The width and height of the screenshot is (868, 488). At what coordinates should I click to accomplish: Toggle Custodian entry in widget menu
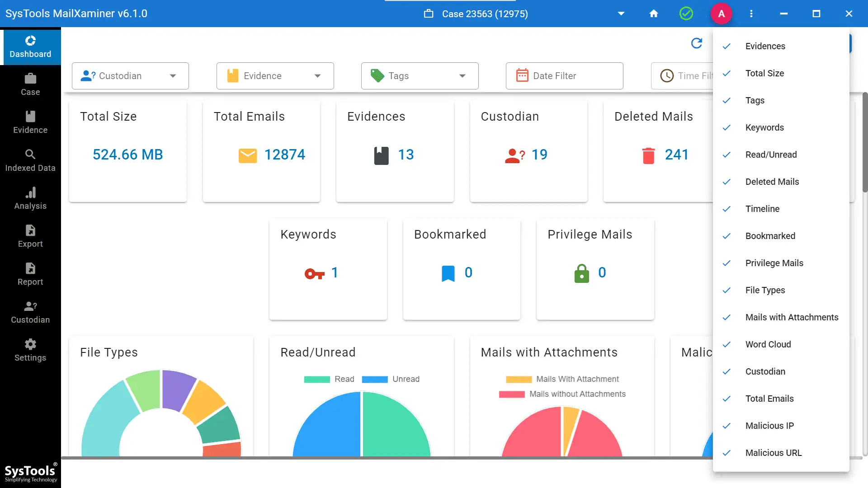tap(781, 371)
